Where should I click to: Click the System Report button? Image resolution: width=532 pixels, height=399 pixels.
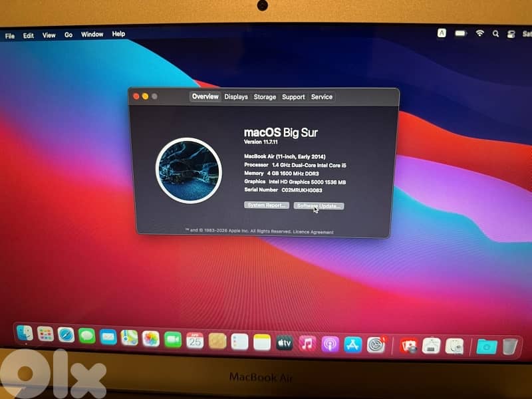tap(267, 205)
